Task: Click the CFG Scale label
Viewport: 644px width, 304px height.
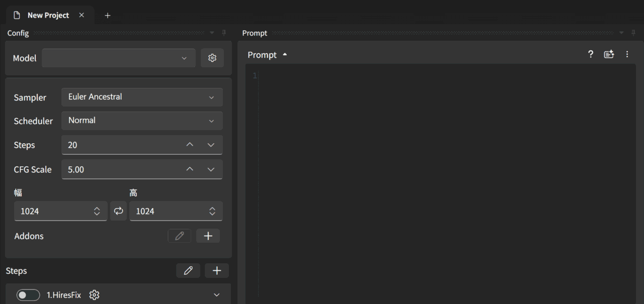Action: (x=33, y=169)
